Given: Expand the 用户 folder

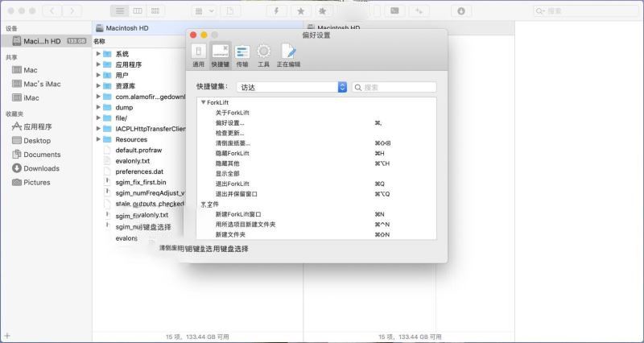Looking at the screenshot, I should click(98, 75).
